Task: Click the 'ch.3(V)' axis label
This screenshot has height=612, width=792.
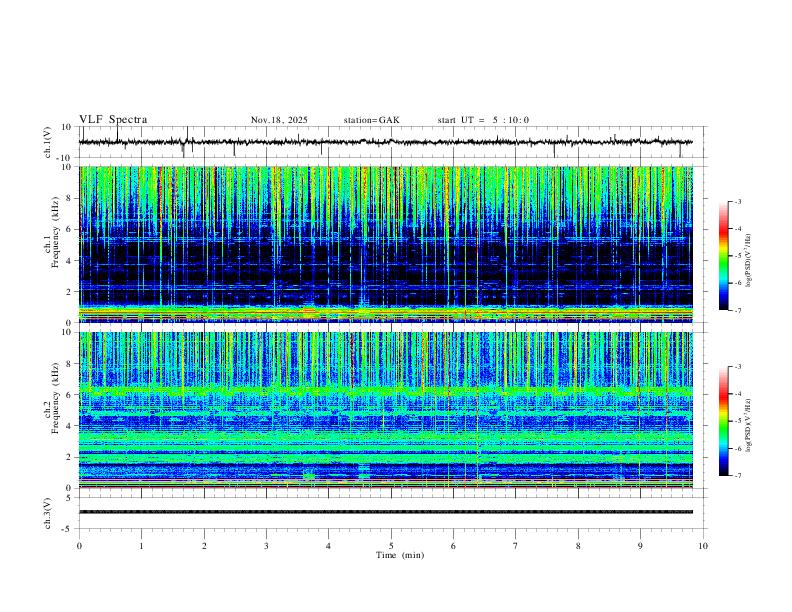Action: tap(49, 513)
